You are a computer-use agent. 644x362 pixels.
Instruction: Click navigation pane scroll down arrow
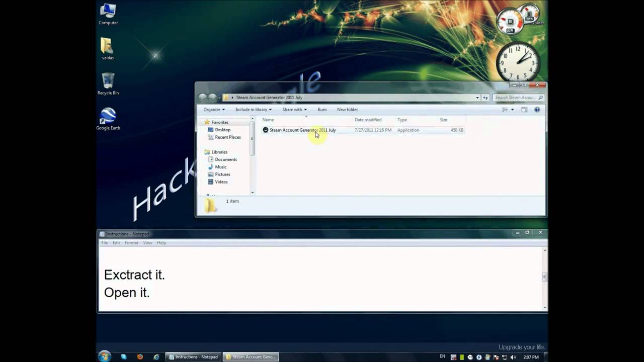coord(253,192)
